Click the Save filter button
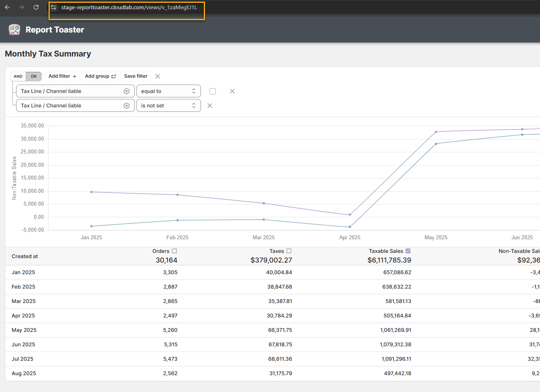This screenshot has width=540, height=392. (136, 76)
